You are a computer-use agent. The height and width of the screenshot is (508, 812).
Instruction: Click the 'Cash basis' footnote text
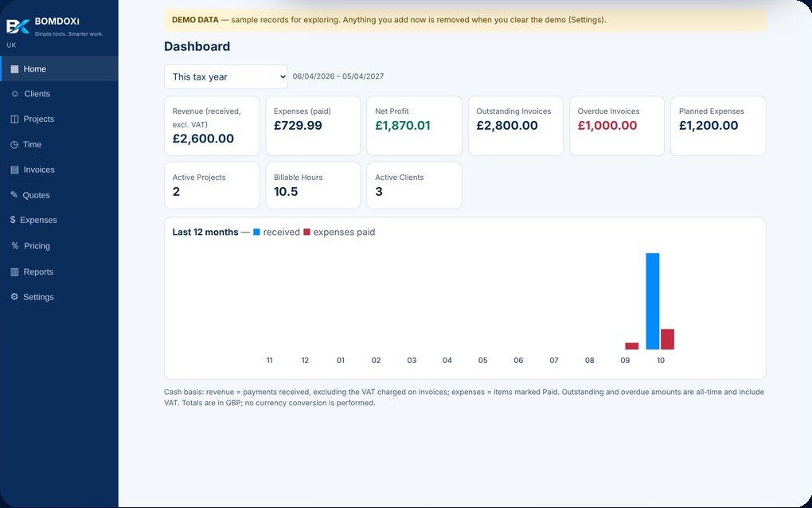(x=464, y=397)
